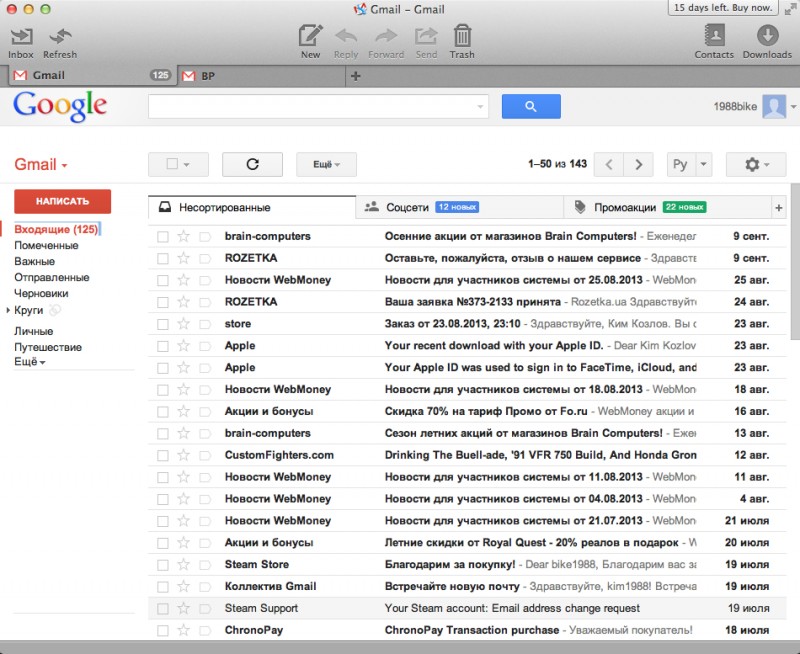Tick checkbox for Новости WebMoney 25 авг. message
The width and height of the screenshot is (800, 654).
coord(163,281)
